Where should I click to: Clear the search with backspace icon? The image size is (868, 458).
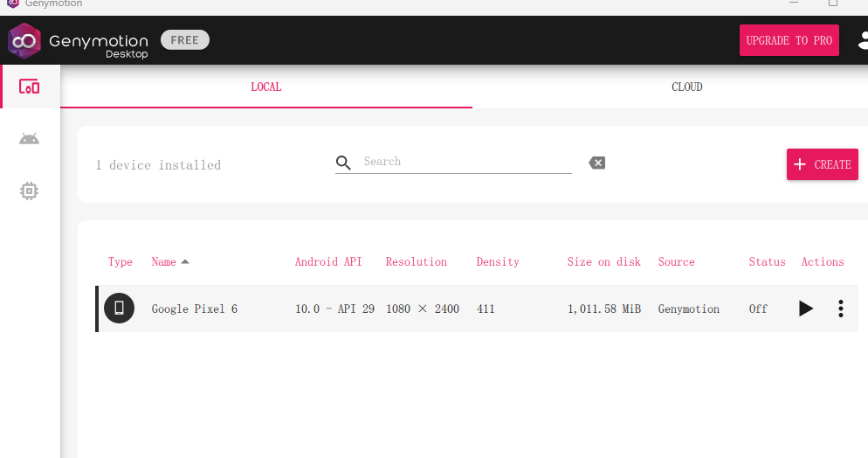pyautogui.click(x=596, y=163)
